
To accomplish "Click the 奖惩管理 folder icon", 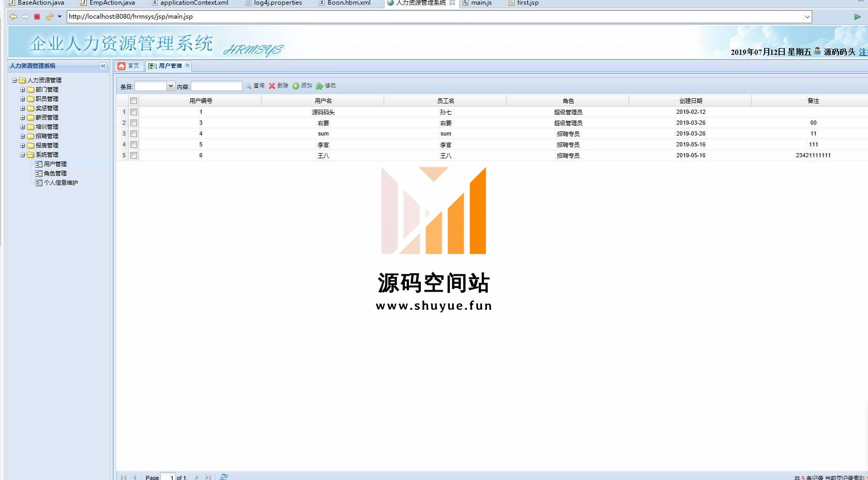I will click(x=31, y=108).
